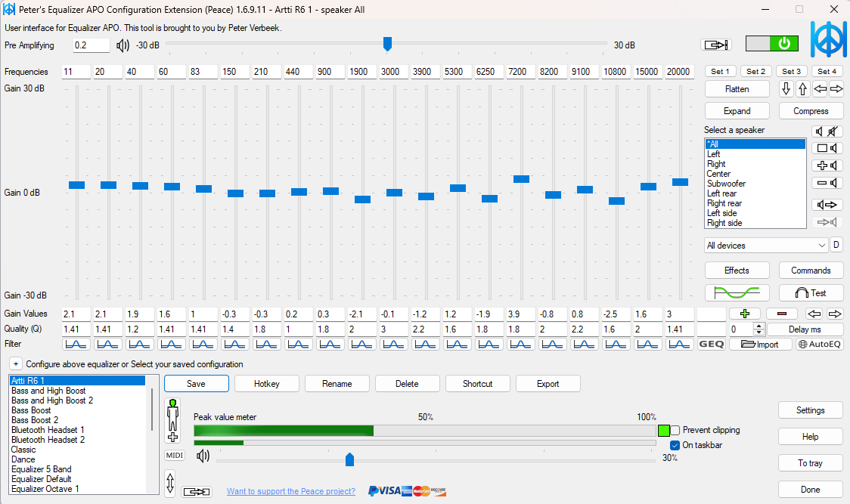Select Set 4 preset

pyautogui.click(x=827, y=71)
